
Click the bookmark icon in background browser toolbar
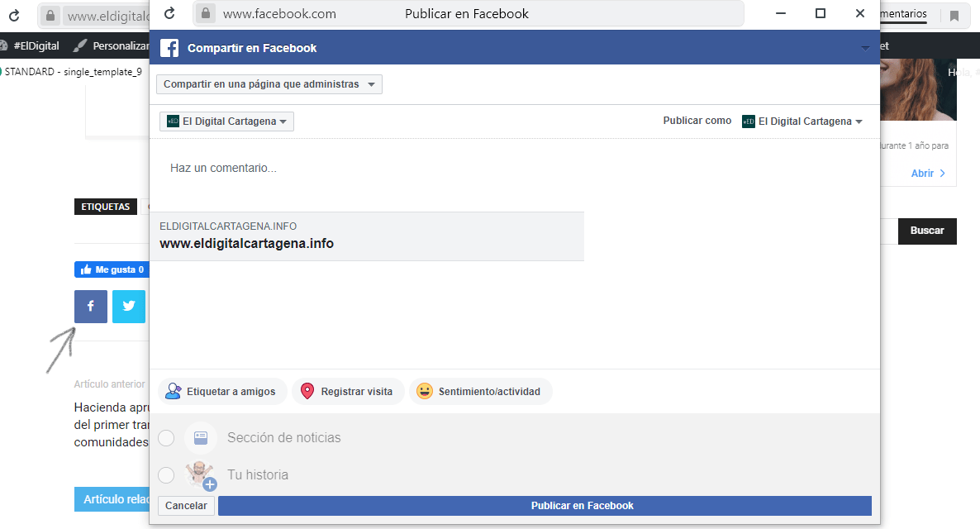point(954,16)
